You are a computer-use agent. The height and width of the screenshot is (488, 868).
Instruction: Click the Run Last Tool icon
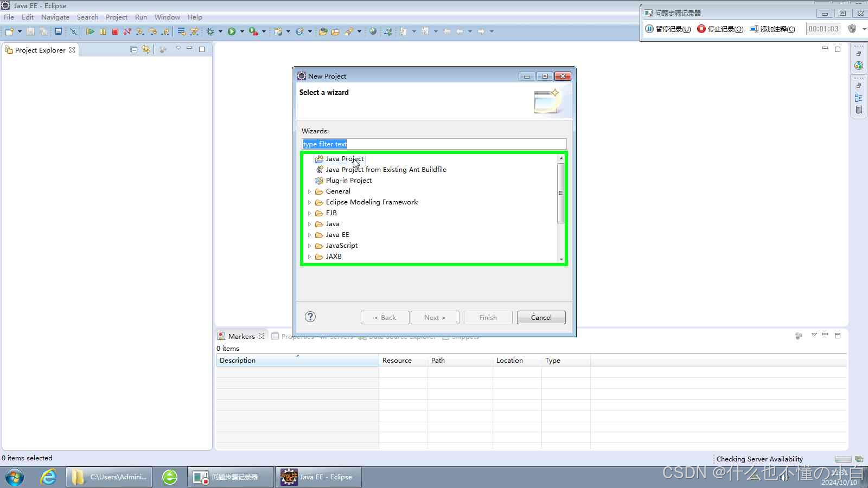(x=253, y=31)
